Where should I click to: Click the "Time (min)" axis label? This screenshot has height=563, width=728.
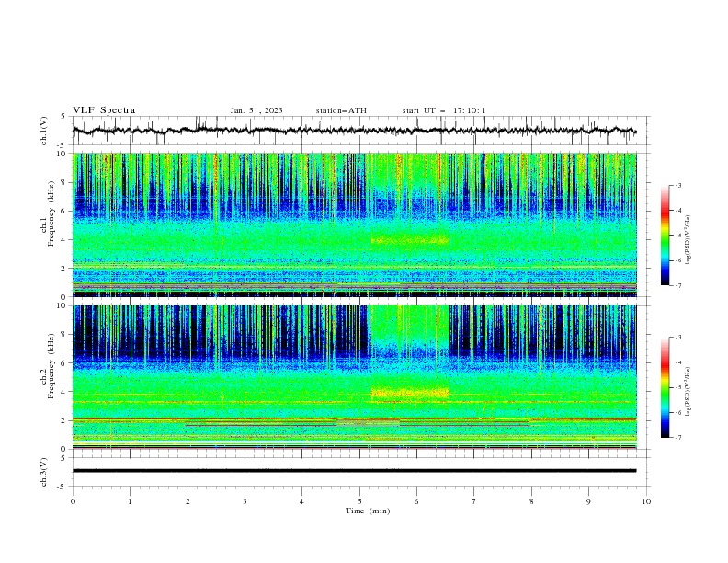tap(368, 511)
